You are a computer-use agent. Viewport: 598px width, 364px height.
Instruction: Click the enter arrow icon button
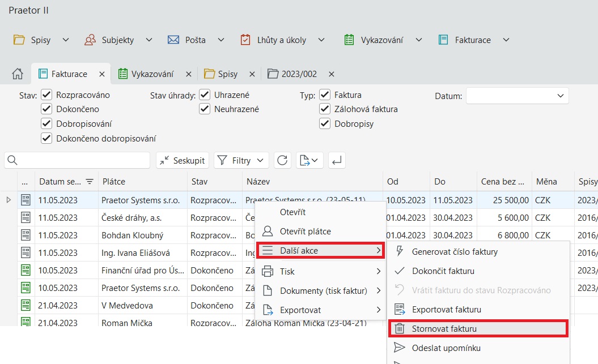(x=337, y=161)
